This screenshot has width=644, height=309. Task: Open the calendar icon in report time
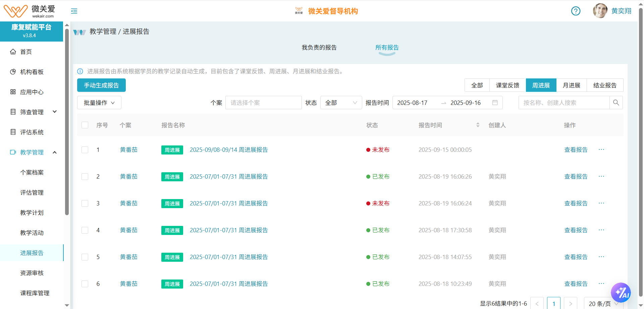tap(495, 103)
